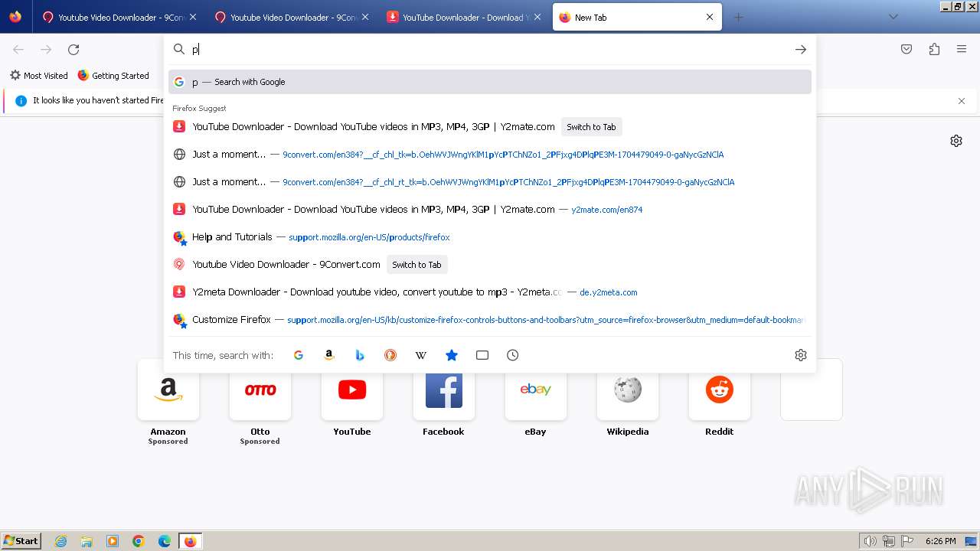Viewport: 980px width, 551px height.
Task: Search this time with Amazon icon
Action: click(329, 355)
